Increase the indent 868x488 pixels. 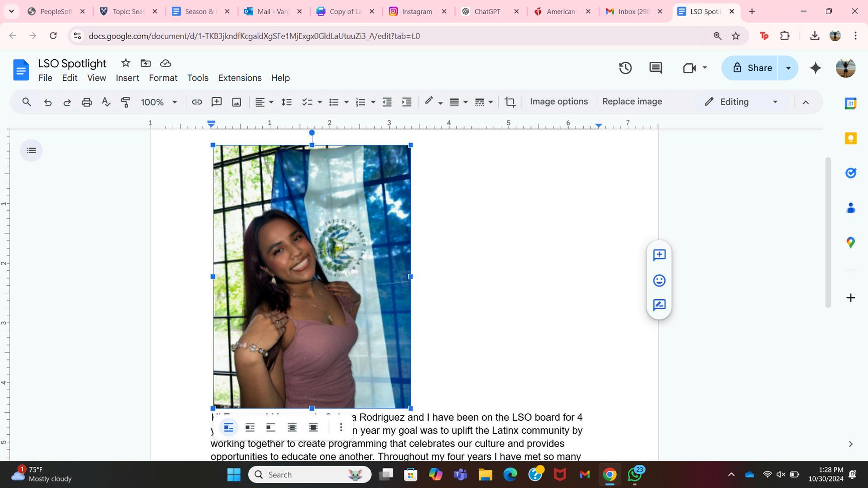(406, 102)
